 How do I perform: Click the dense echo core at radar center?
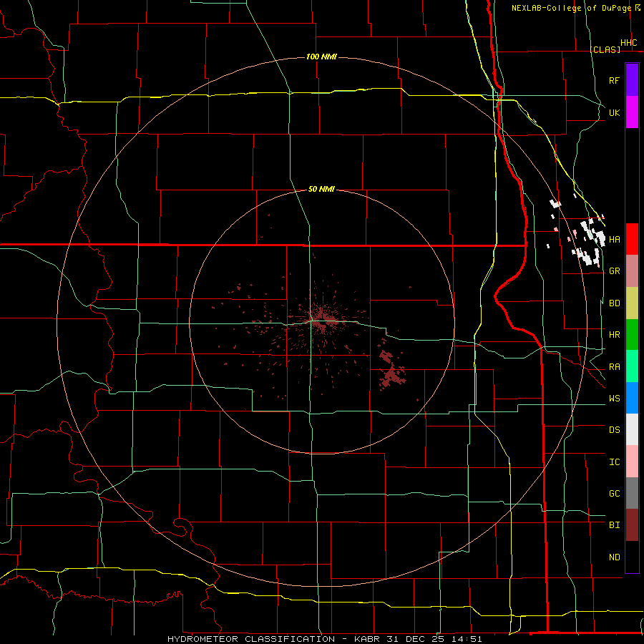pos(324,320)
